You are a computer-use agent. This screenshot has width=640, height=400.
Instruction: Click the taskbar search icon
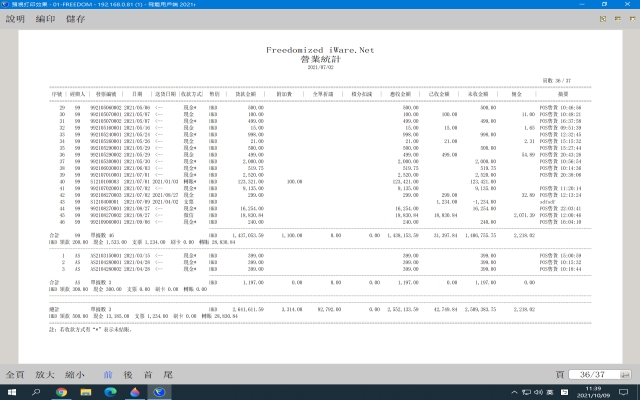point(35,392)
